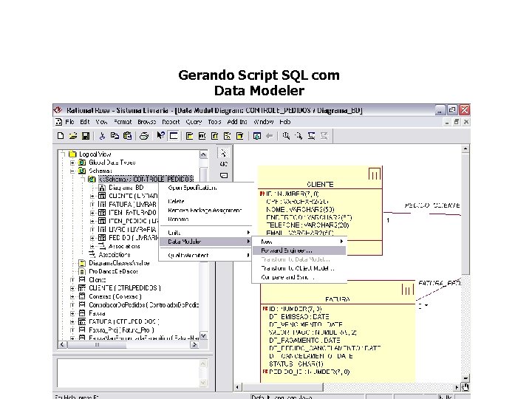Expand the CLIENTE table under CONTROLE_PEDIDOS
532x399 pixels.
[x=92, y=196]
